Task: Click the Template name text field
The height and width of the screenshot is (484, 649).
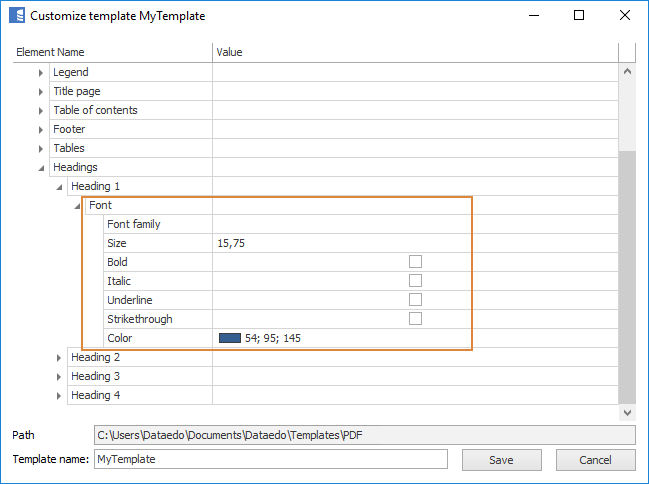Action: click(270, 460)
